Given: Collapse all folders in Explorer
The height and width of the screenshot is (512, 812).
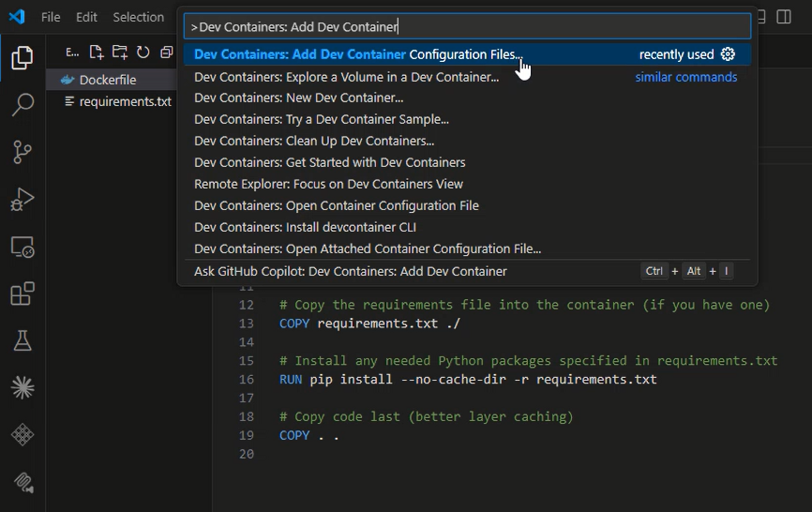Looking at the screenshot, I should [x=166, y=53].
